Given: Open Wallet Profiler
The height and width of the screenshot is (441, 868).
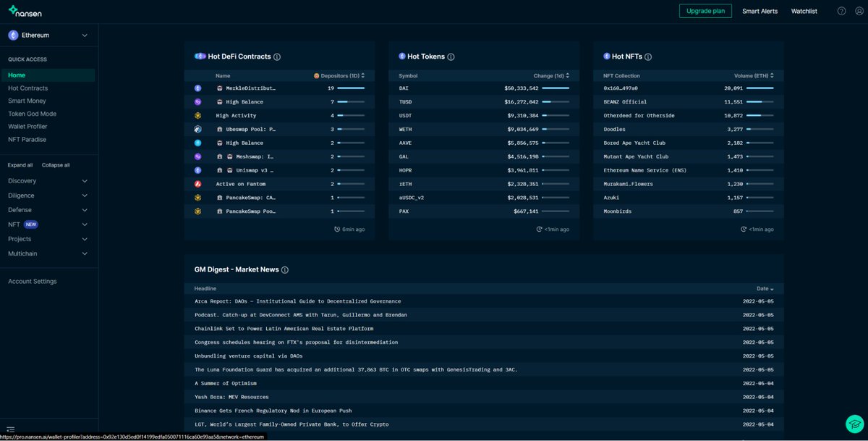Looking at the screenshot, I should [x=27, y=127].
